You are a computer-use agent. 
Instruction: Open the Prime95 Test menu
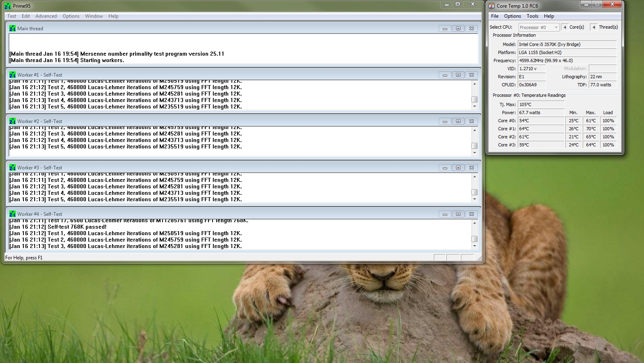click(12, 16)
